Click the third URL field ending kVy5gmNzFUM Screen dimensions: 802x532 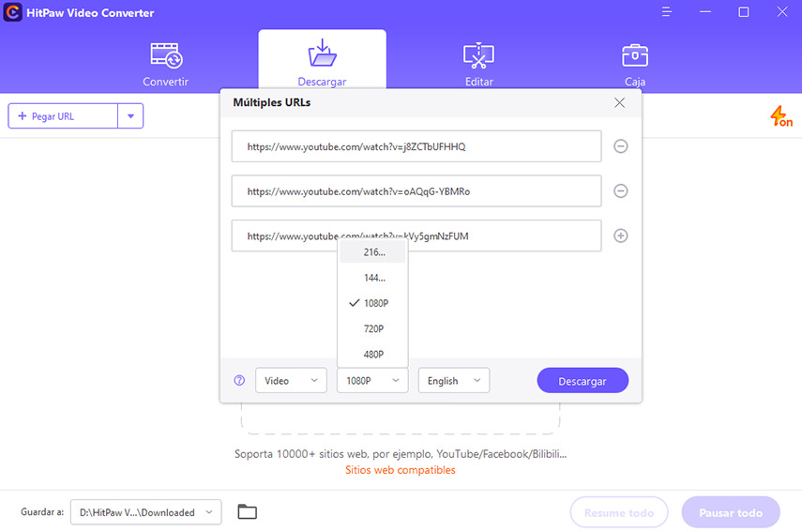[416, 236]
